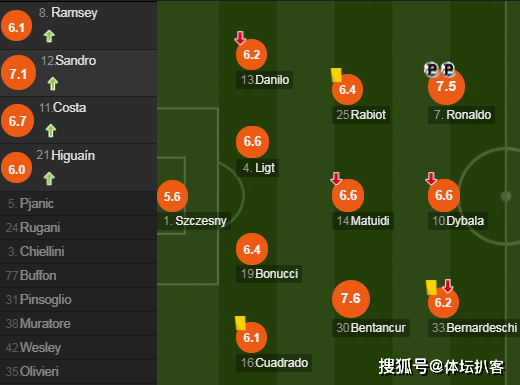
Task: Select the 11 Costa substitute row
Action: click(x=78, y=120)
